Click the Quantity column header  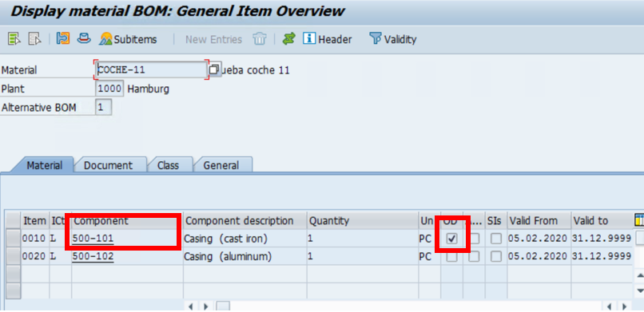point(362,221)
